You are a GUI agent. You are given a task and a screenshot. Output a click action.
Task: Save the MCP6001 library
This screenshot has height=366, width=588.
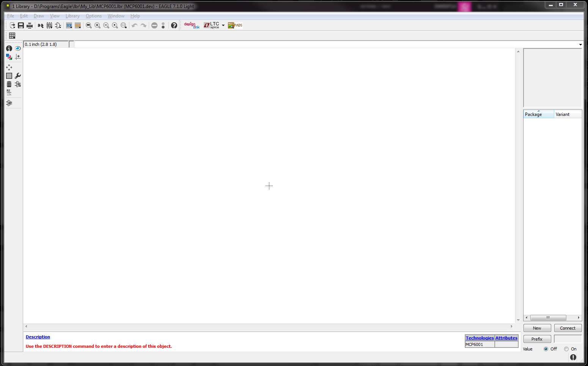(x=20, y=25)
